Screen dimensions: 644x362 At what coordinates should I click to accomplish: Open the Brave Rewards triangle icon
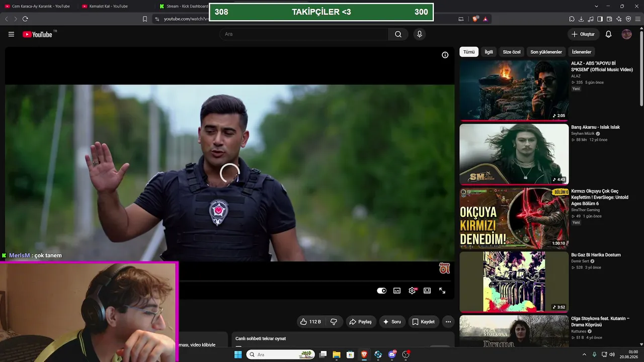485,19
